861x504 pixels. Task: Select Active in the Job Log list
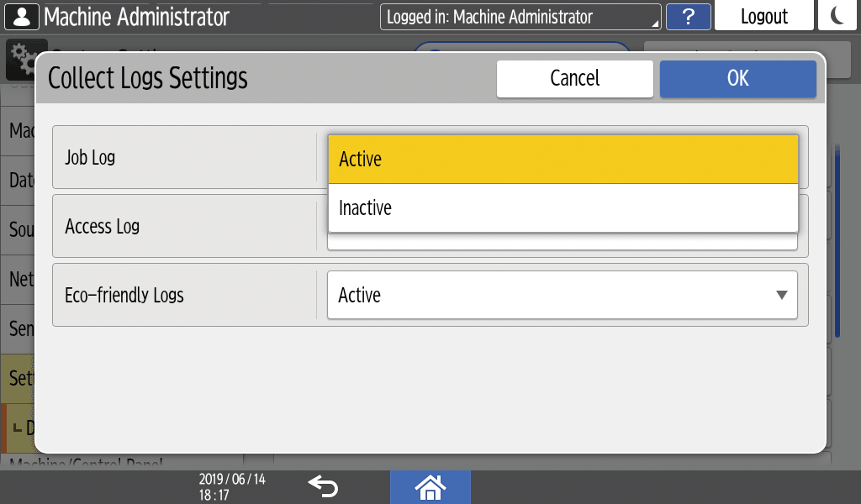pyautogui.click(x=563, y=160)
